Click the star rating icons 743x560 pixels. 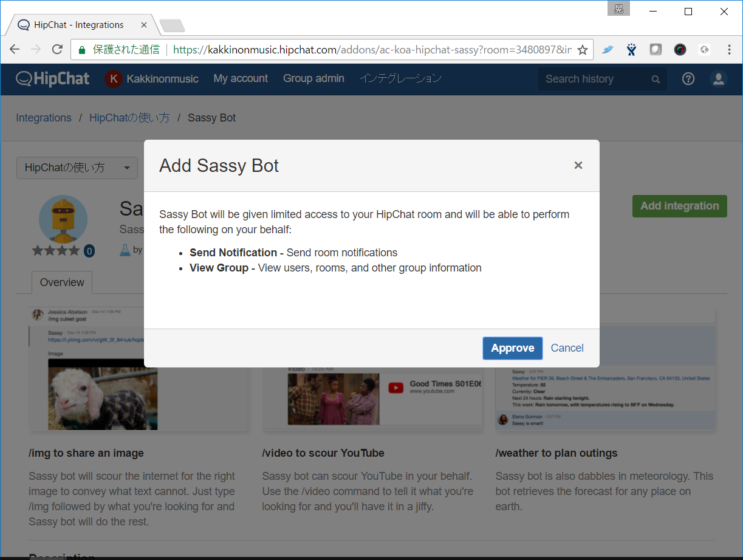click(56, 250)
